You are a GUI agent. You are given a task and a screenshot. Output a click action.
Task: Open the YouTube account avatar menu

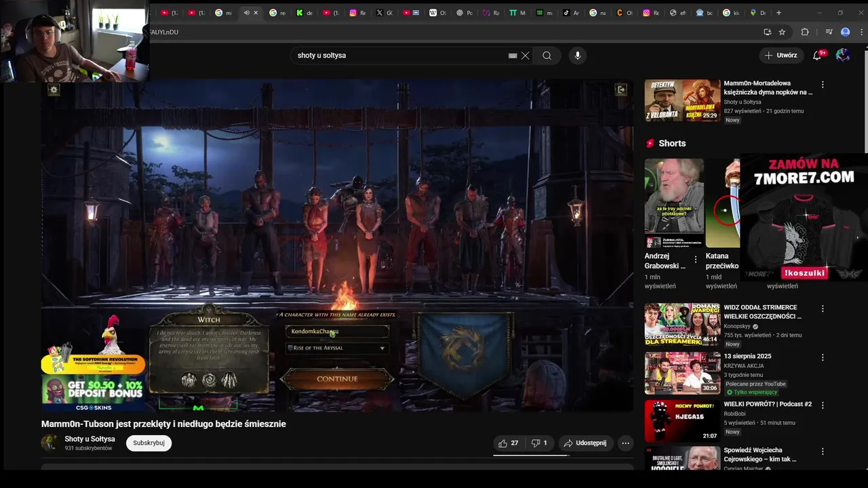(x=843, y=56)
